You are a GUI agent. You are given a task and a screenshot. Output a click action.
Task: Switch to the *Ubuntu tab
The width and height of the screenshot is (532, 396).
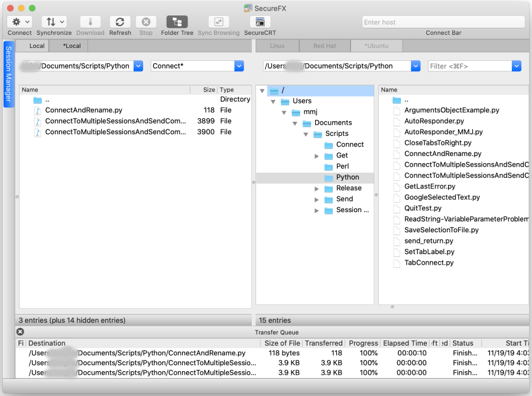(x=377, y=46)
